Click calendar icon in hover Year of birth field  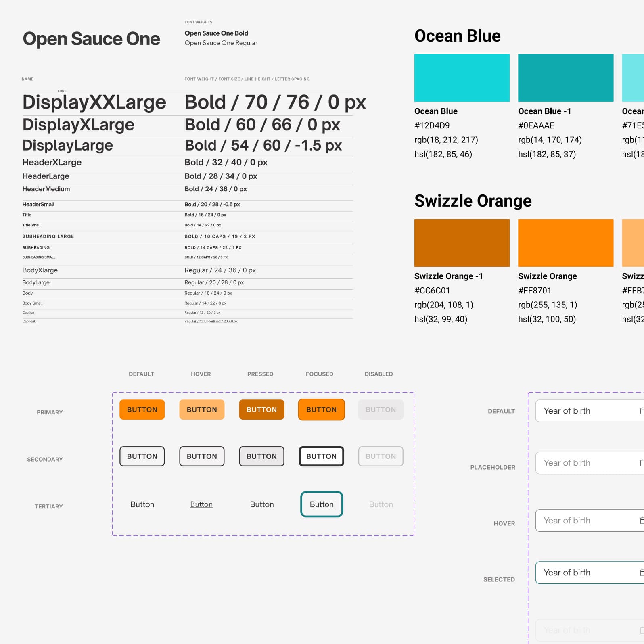click(x=642, y=521)
